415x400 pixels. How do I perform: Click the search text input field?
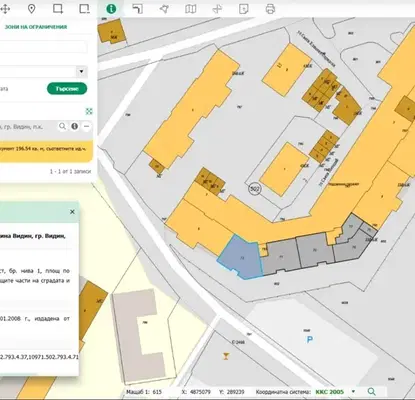click(x=43, y=47)
